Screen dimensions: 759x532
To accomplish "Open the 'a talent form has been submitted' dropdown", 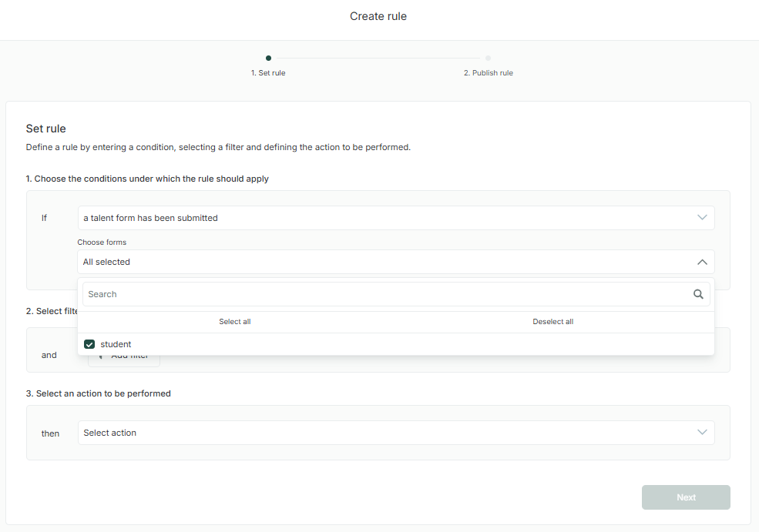I will (385, 218).
